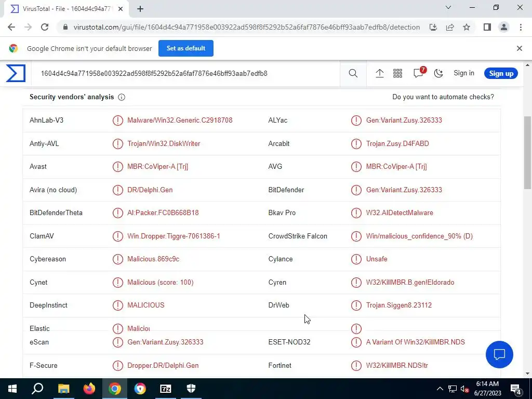Open tab search chevron
Image resolution: width=532 pixels, height=399 pixels.
[448, 7]
